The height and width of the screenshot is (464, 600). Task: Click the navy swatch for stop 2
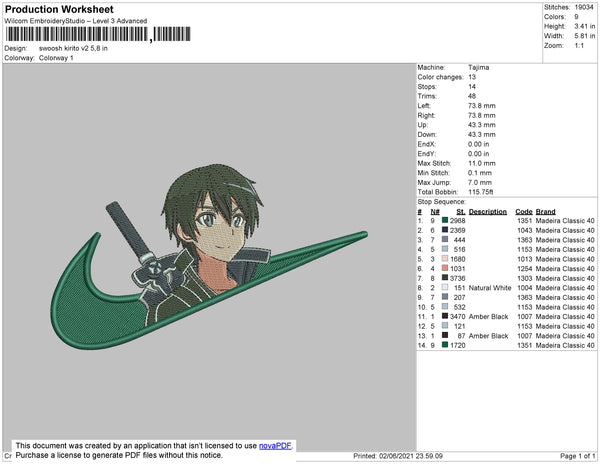(445, 230)
